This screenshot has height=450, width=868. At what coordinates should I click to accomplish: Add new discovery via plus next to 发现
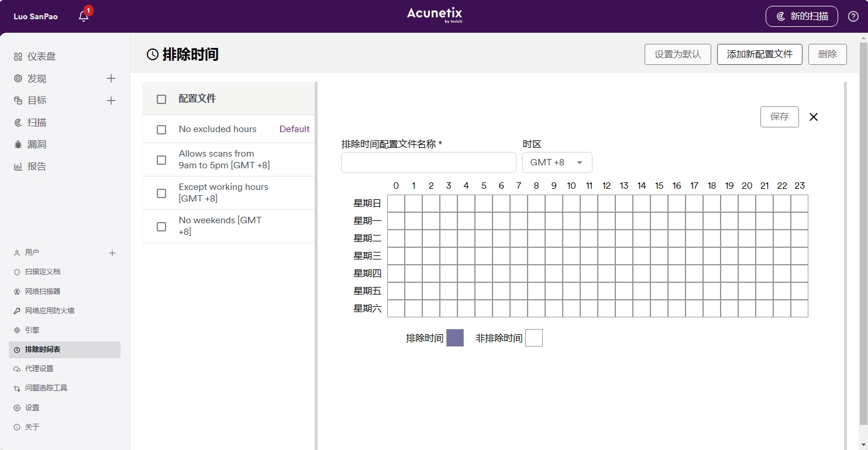coord(111,78)
